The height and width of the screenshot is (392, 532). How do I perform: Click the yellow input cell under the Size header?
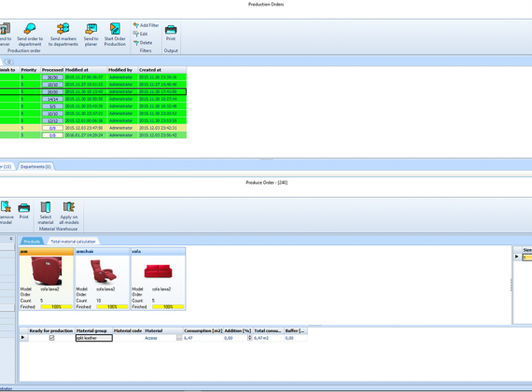(527, 258)
